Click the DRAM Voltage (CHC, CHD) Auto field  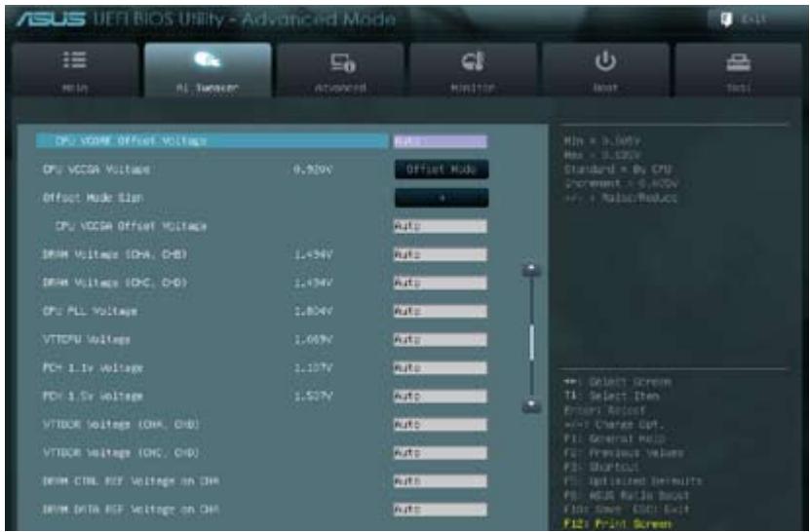tap(441, 283)
